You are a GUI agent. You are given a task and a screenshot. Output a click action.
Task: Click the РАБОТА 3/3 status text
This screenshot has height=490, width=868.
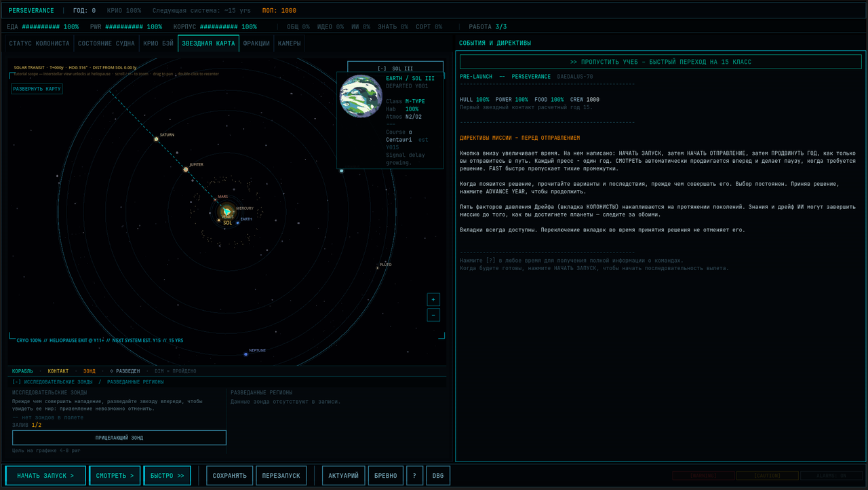(488, 27)
